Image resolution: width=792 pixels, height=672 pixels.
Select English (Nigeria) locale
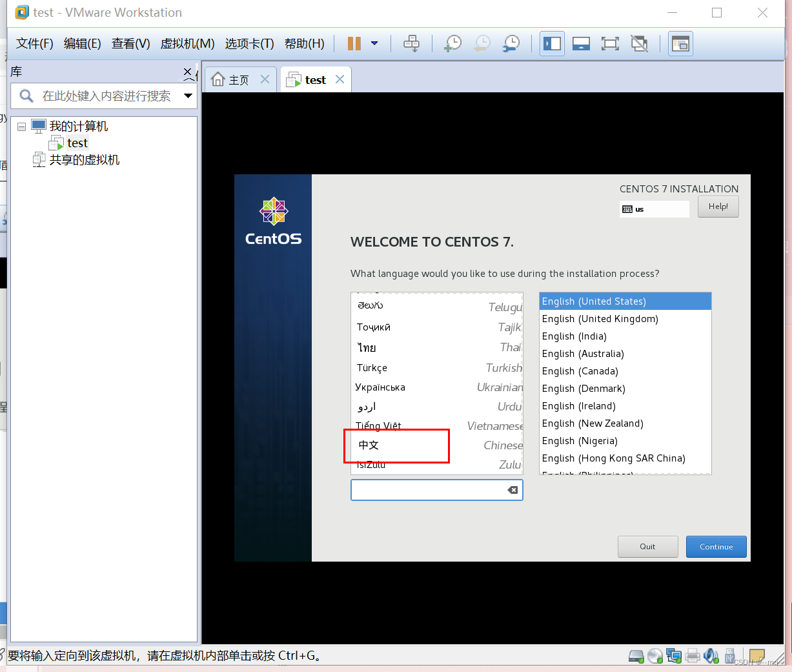625,441
